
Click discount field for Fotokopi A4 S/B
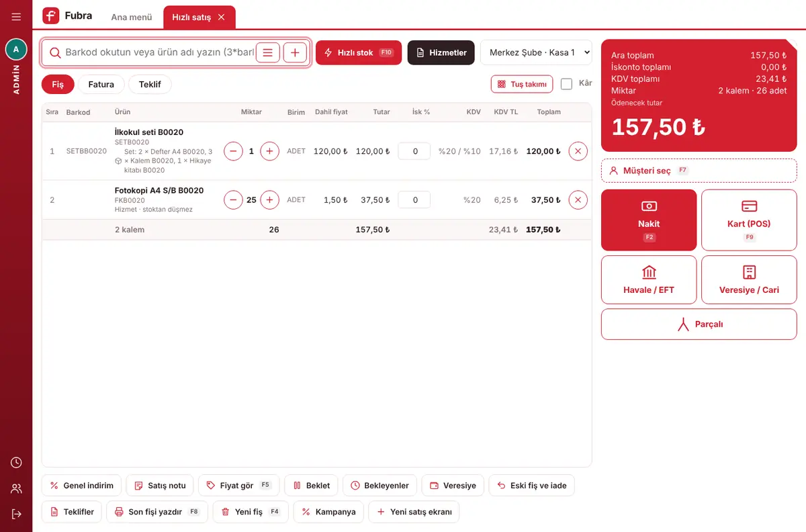tap(414, 199)
